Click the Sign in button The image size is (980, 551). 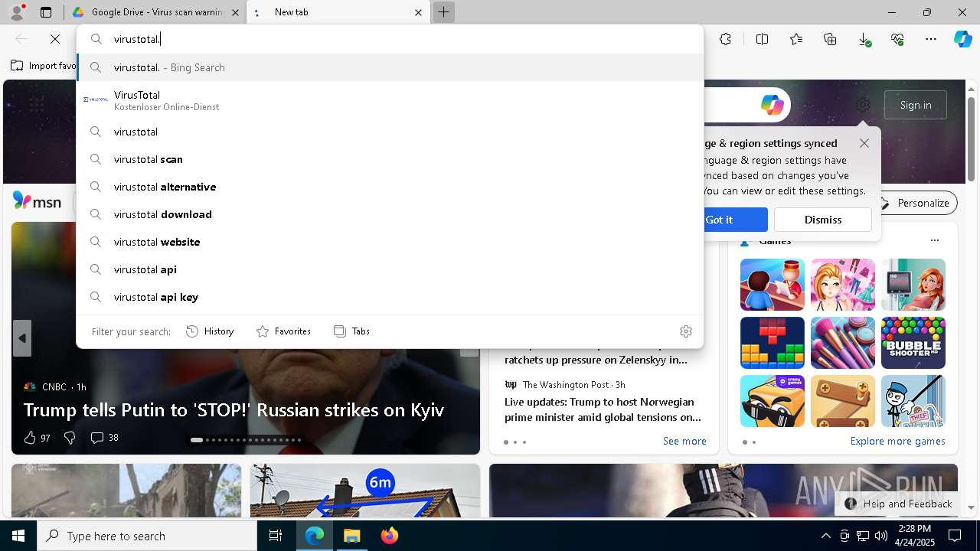pyautogui.click(x=916, y=105)
